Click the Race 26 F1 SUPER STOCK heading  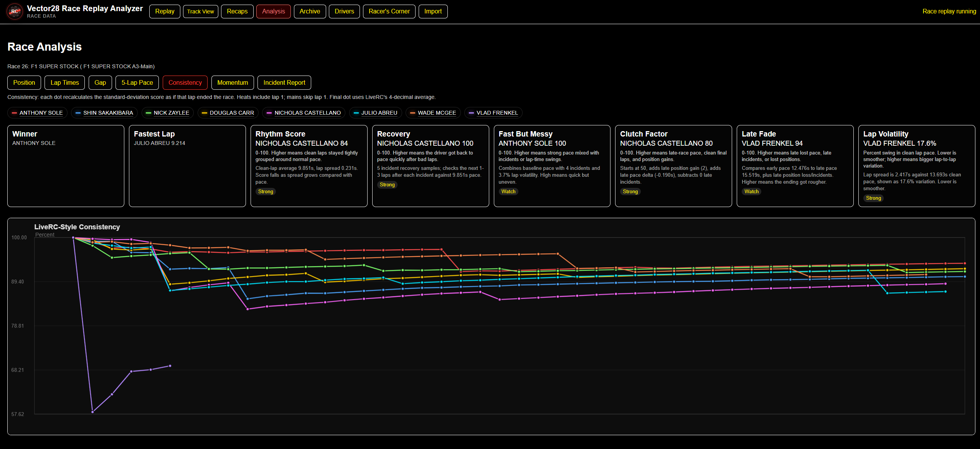pos(81,66)
